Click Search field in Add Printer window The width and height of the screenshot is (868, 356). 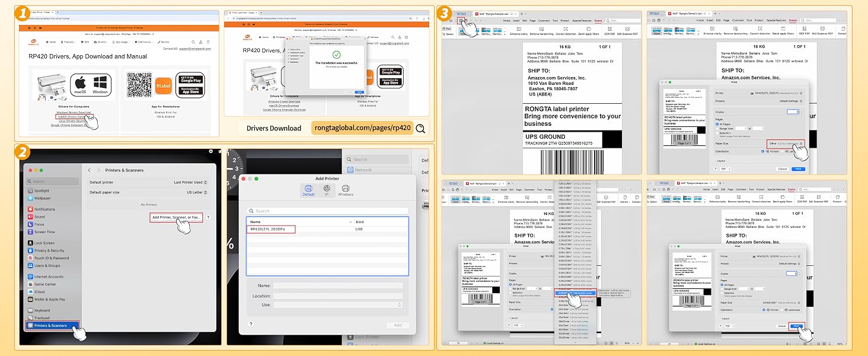[x=327, y=211]
